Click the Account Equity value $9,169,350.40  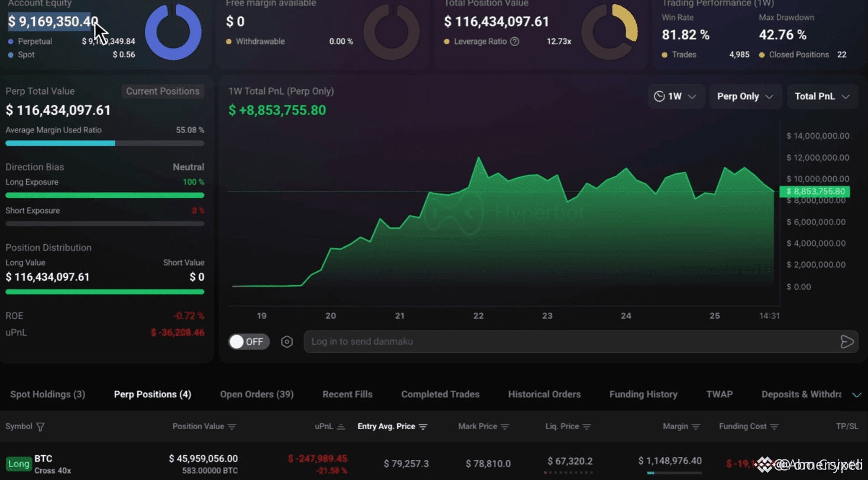tap(53, 22)
